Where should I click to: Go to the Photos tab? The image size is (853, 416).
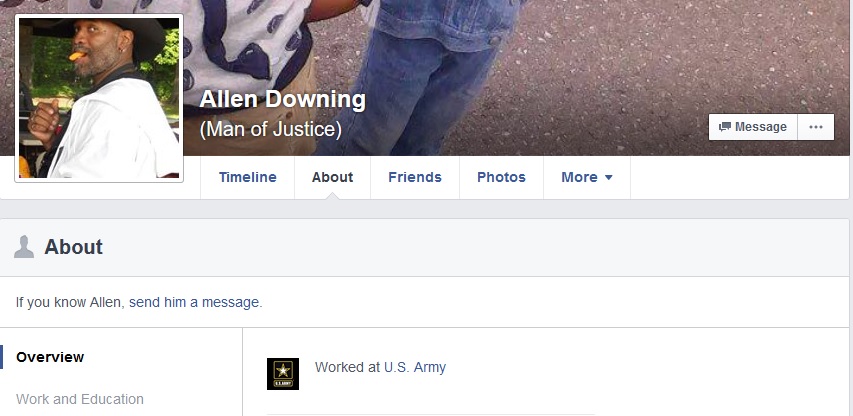(501, 177)
